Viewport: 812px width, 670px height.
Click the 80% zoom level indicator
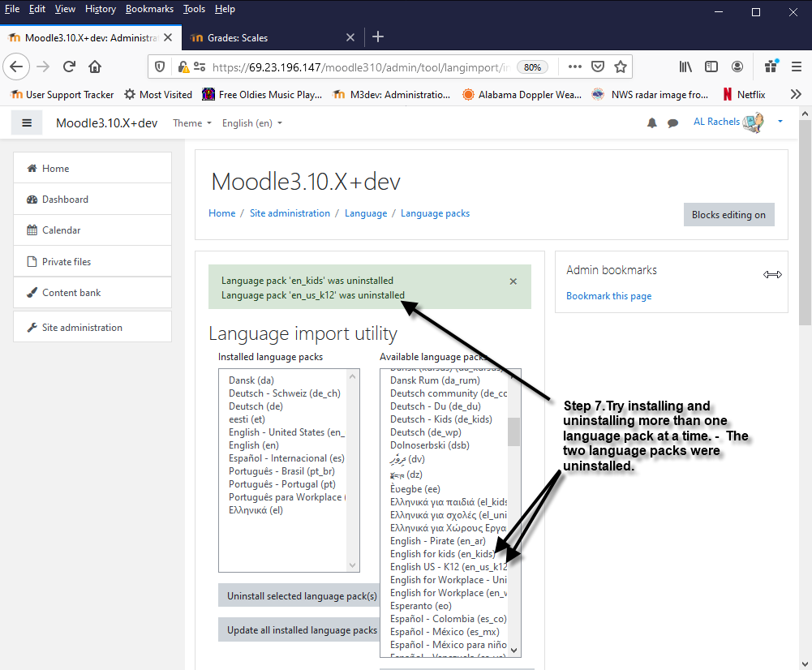point(532,67)
